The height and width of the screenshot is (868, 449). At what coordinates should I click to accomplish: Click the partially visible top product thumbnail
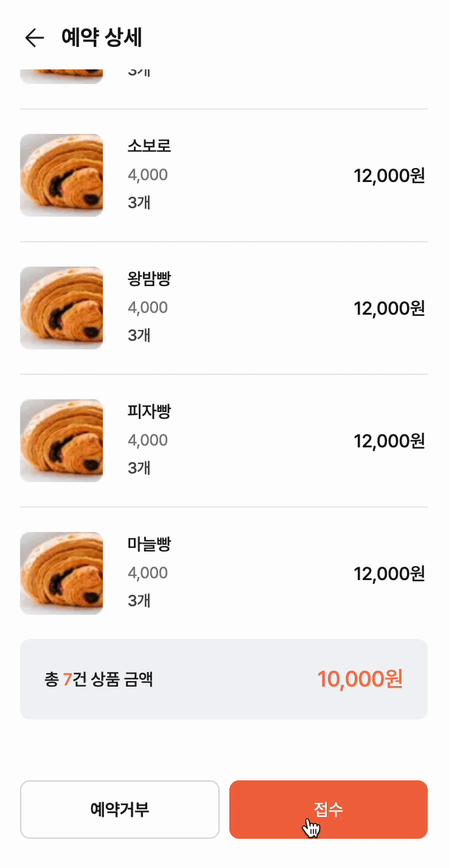pyautogui.click(x=61, y=75)
